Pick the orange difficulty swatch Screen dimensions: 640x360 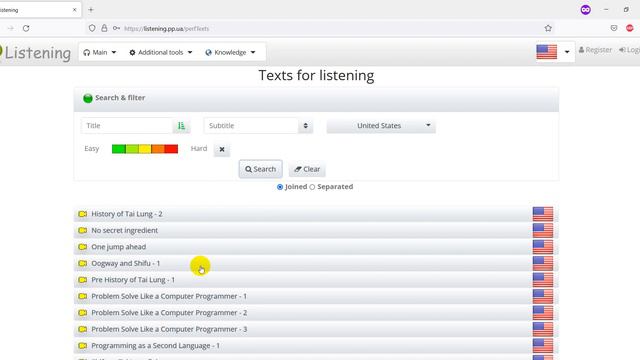(x=158, y=149)
